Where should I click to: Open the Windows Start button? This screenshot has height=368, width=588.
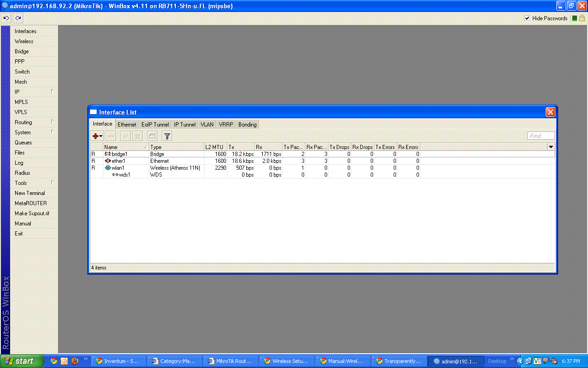[22, 361]
